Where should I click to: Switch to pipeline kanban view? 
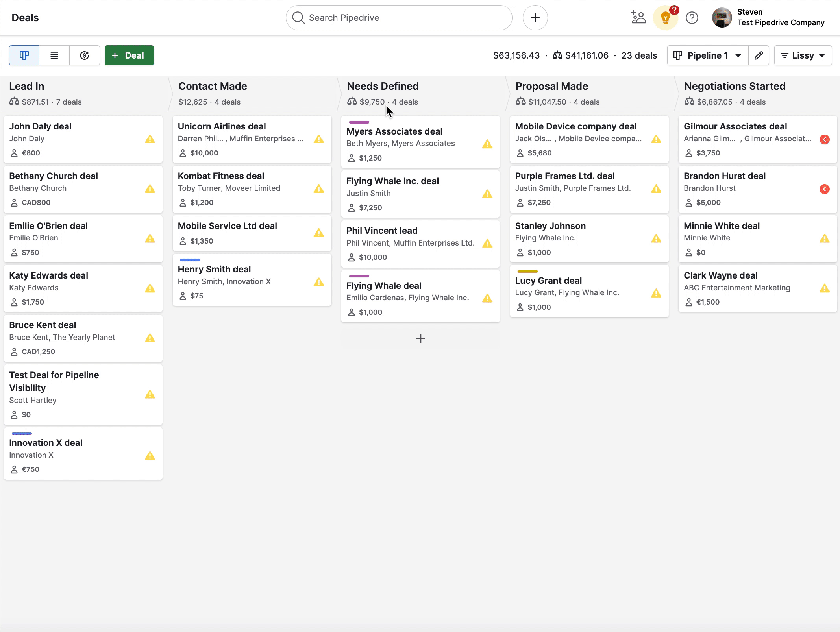pos(24,55)
